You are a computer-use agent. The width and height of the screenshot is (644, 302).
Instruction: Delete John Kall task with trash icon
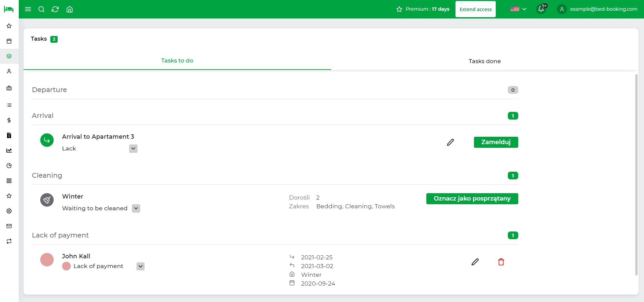tap(501, 262)
